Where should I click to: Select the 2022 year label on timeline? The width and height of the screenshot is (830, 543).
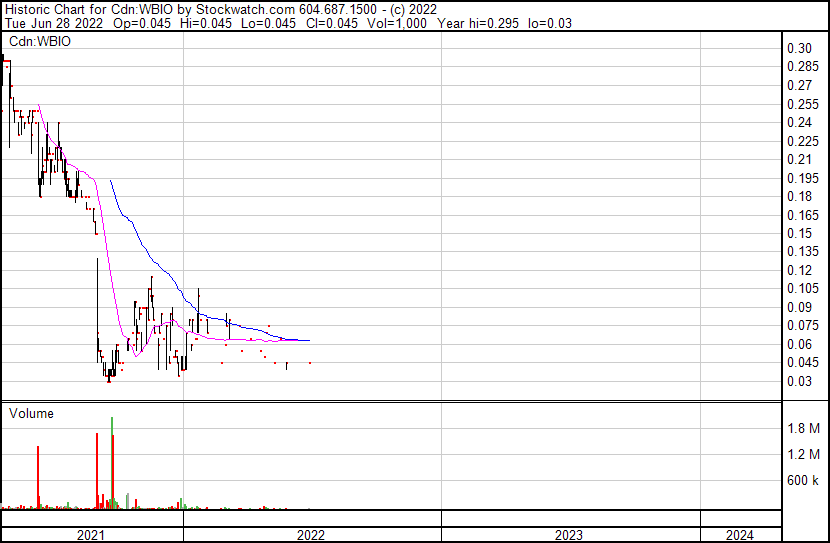click(x=312, y=535)
